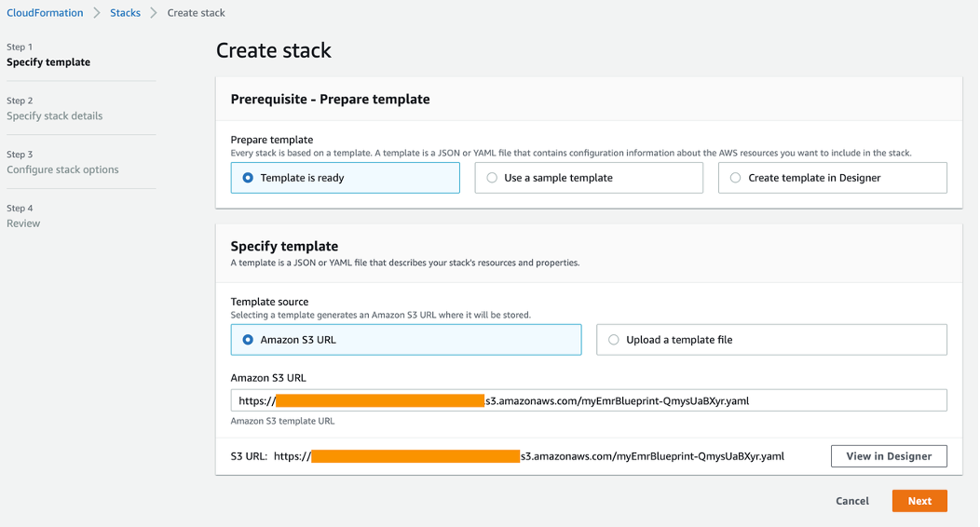Select the Template is ready option
This screenshot has width=980, height=527.
[345, 178]
